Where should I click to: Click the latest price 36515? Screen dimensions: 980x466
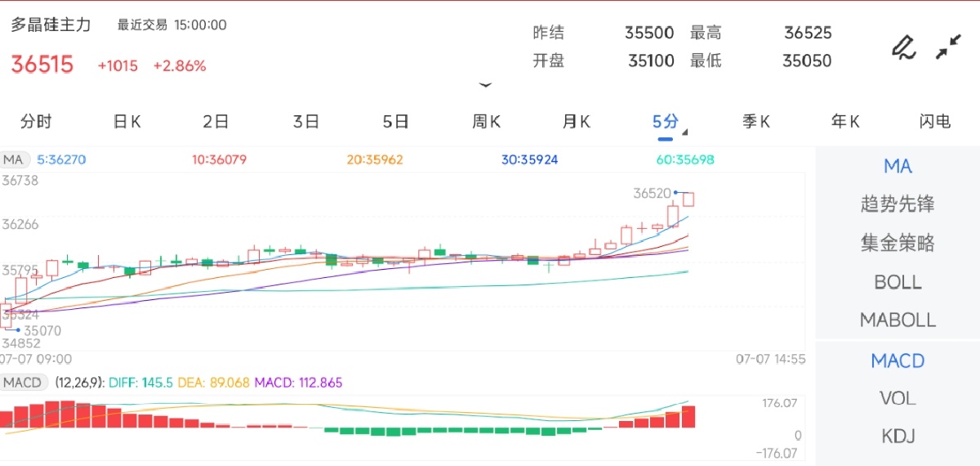pos(42,65)
